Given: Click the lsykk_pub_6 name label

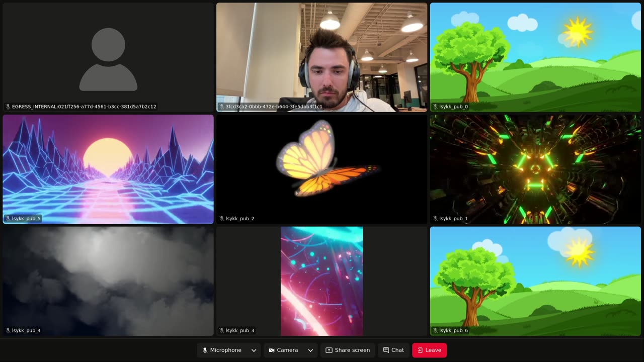Looking at the screenshot, I should coord(454,331).
